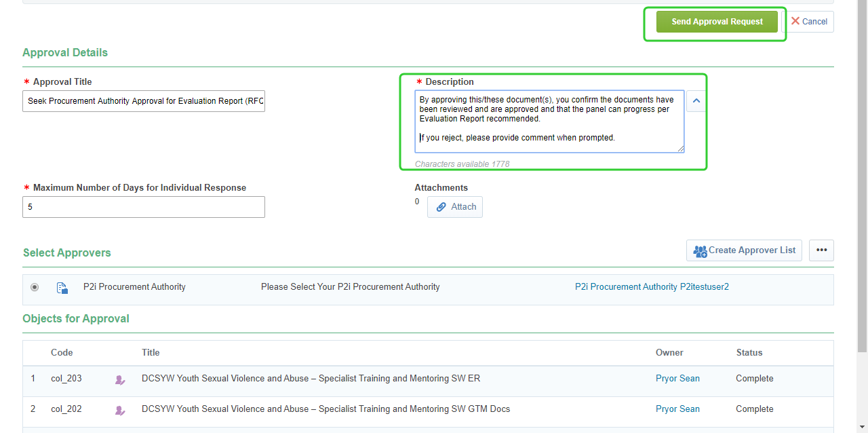Open Pryor Sean owner link for col_203

(x=677, y=379)
